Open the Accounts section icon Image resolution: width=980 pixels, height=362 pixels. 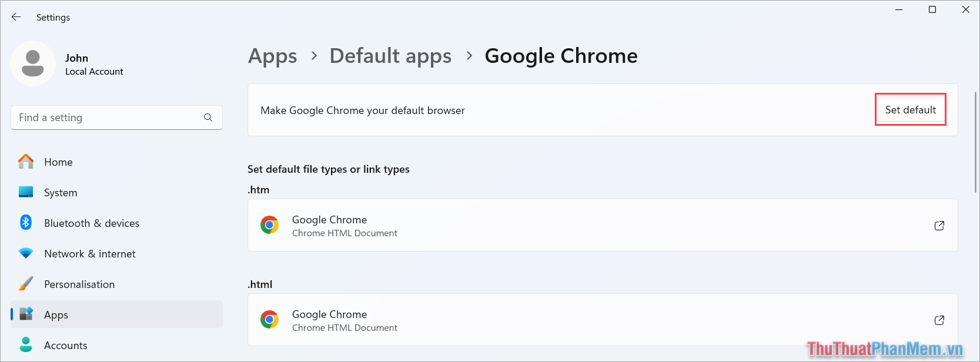point(26,345)
